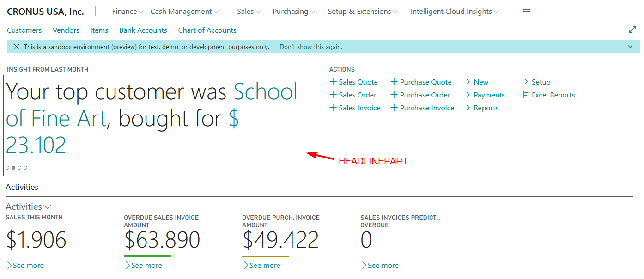See more under Sales Invoices Predicted Overdue
Screen dimensions: 644x279
(380, 265)
